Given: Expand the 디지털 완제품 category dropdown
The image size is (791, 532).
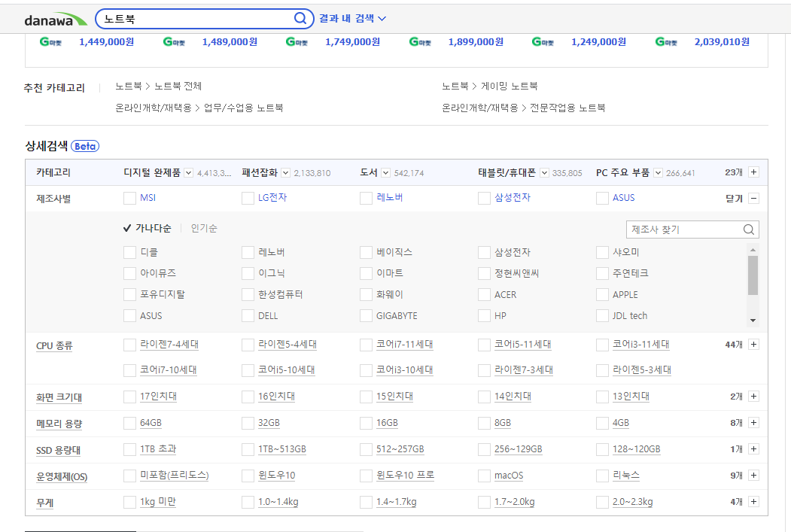Looking at the screenshot, I should click(x=189, y=173).
